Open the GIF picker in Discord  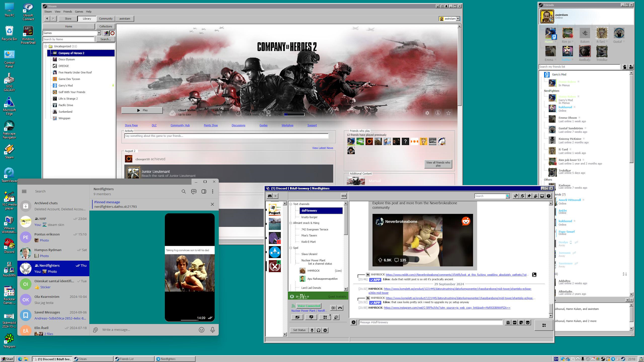point(515,322)
